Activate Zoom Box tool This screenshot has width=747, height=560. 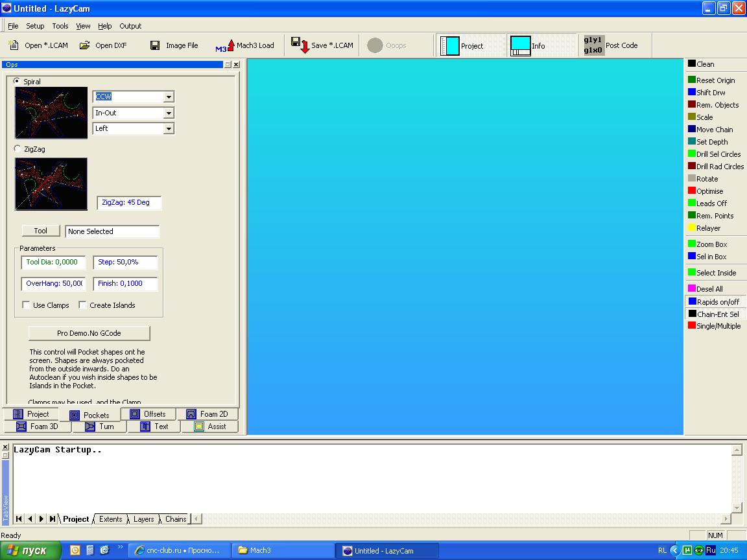[x=707, y=244]
